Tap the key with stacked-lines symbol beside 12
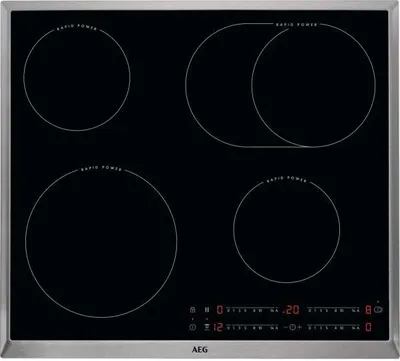400x361 pixels. tap(207, 327)
